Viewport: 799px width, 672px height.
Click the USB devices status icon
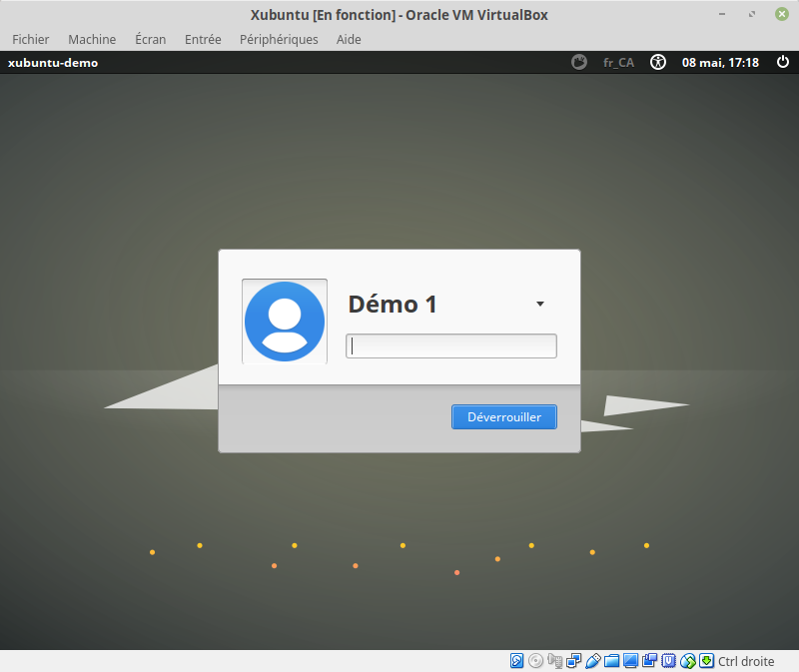[593, 660]
